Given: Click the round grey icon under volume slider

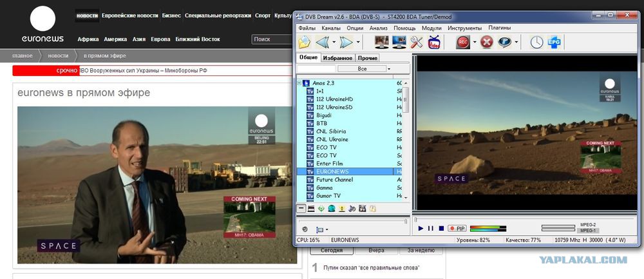Looking at the screenshot, I should click(x=305, y=229).
